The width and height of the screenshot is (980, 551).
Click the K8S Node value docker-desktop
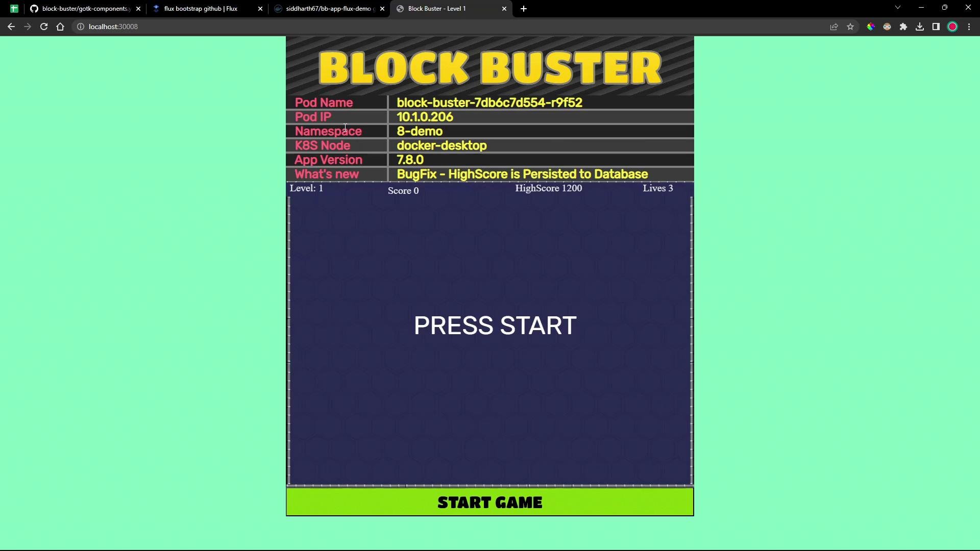442,145
